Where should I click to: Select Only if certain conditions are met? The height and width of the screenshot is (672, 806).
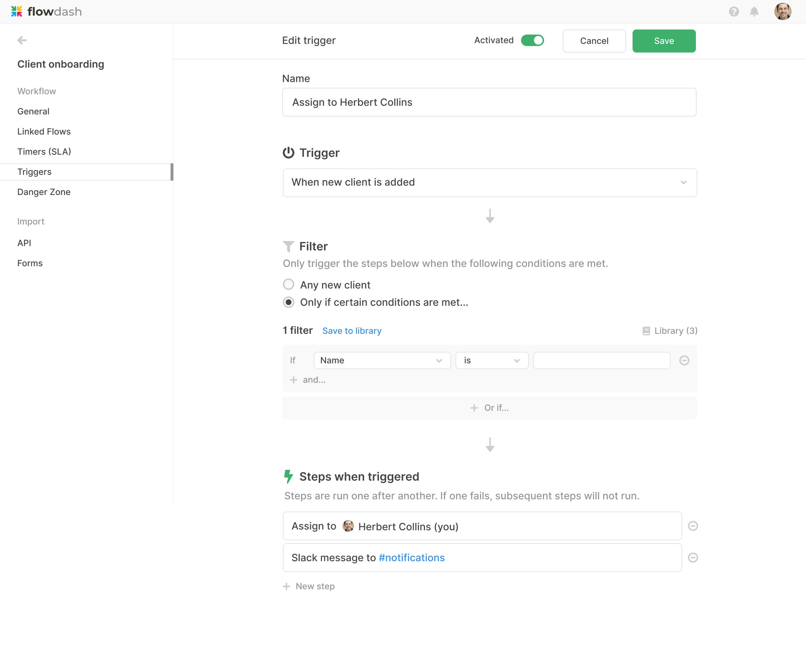[x=288, y=302]
